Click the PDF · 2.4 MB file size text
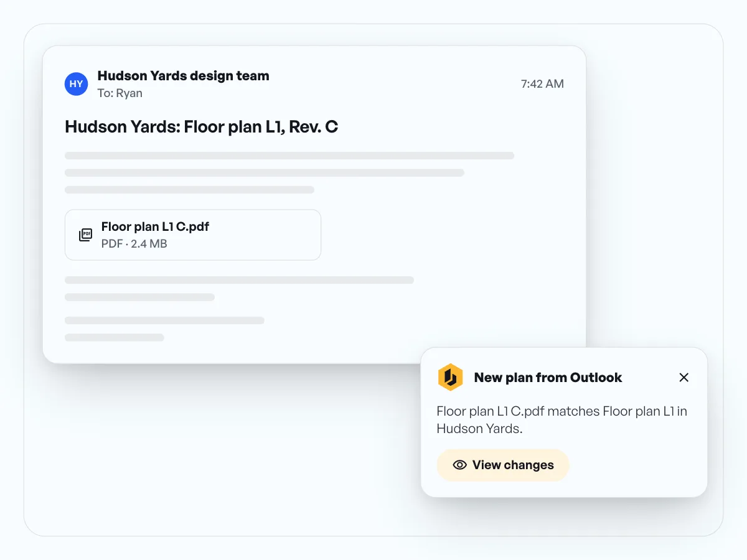This screenshot has width=747, height=560. coord(134,244)
